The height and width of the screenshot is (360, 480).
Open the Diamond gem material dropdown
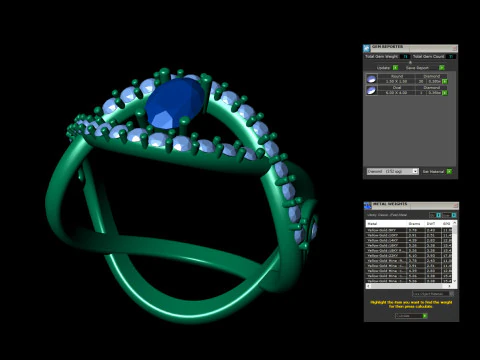tap(392, 171)
